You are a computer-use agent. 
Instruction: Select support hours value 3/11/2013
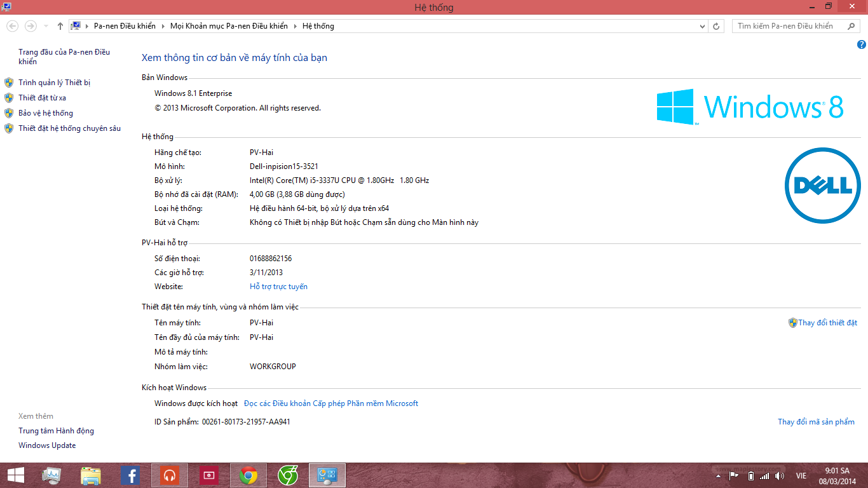click(266, 273)
